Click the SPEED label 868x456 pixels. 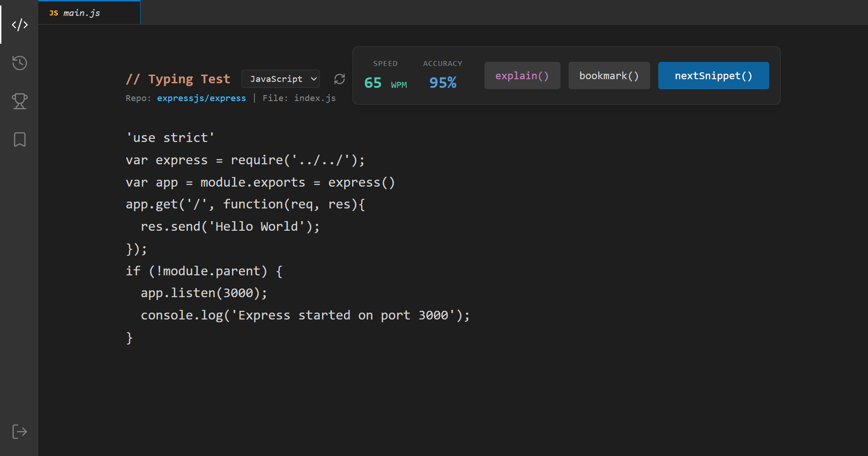[385, 64]
